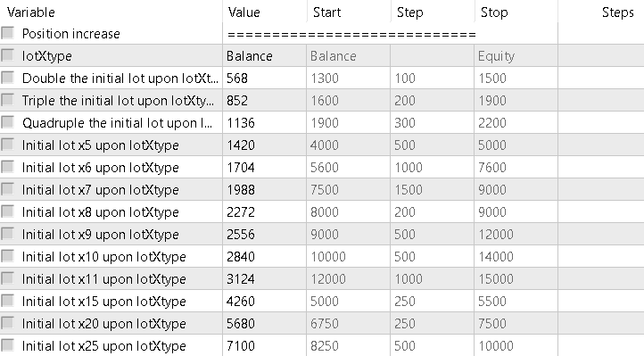Tick the Double the initial lot checkbox
The width and height of the screenshot is (644, 356).
click(x=8, y=78)
